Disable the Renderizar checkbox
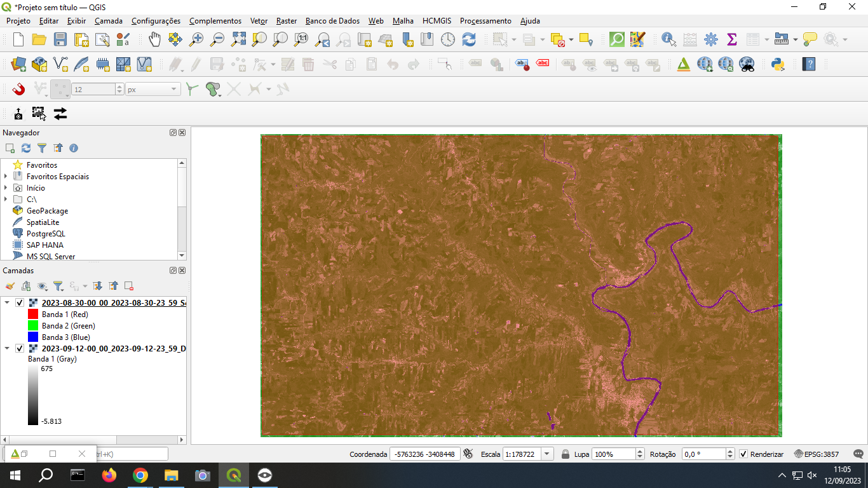868x488 pixels. coord(743,454)
